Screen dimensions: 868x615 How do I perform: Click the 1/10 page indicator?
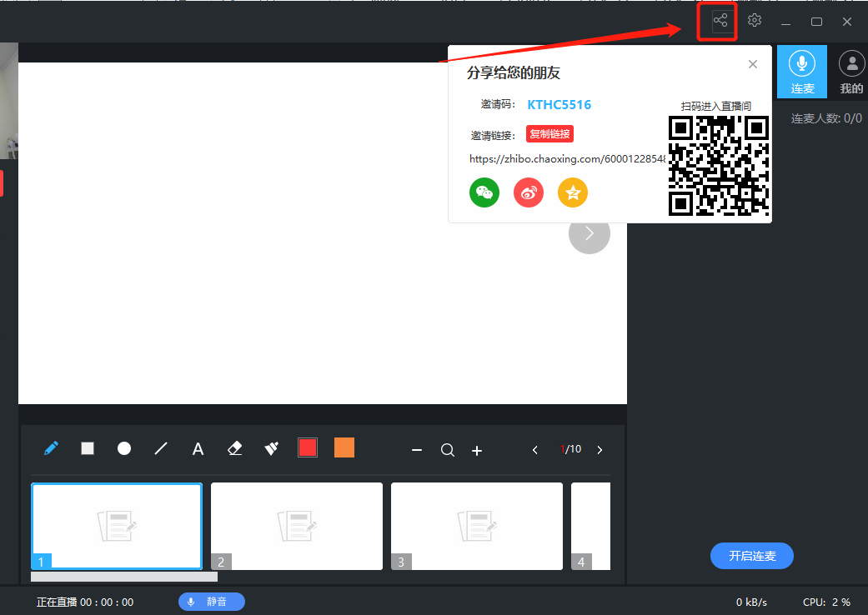tap(570, 449)
